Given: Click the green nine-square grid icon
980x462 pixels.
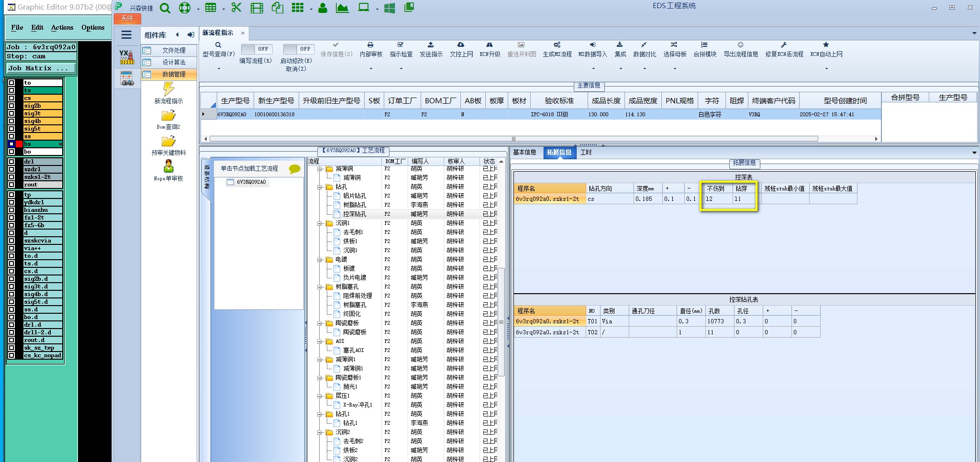Looking at the screenshot, I should coord(298,8).
